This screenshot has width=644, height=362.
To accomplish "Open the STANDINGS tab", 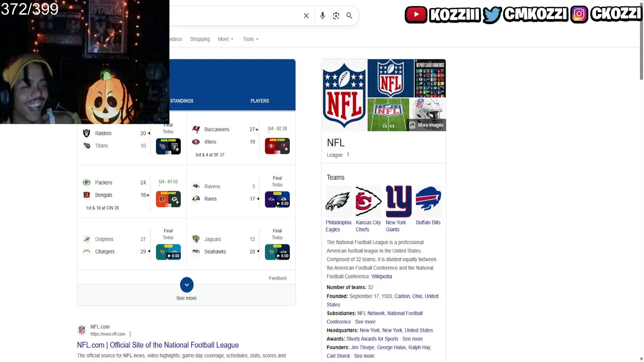I will pyautogui.click(x=182, y=101).
